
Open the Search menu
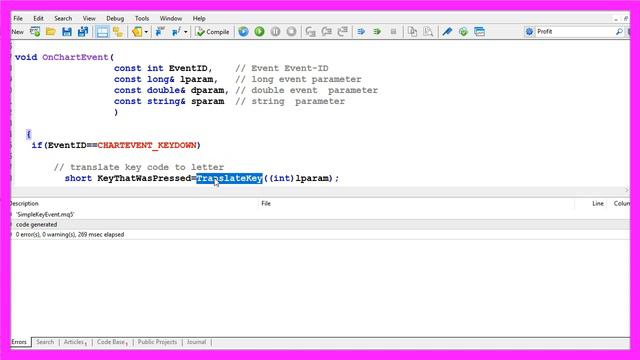[x=63, y=18]
